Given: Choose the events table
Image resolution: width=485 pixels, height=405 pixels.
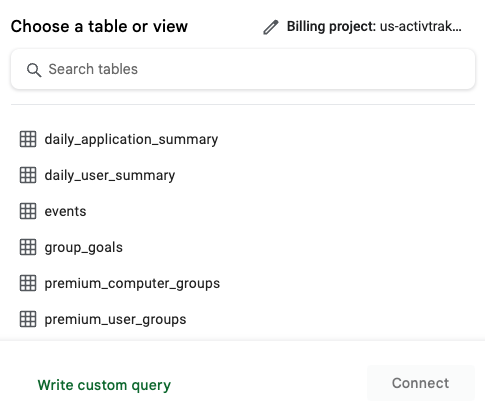Looking at the screenshot, I should pos(65,211).
